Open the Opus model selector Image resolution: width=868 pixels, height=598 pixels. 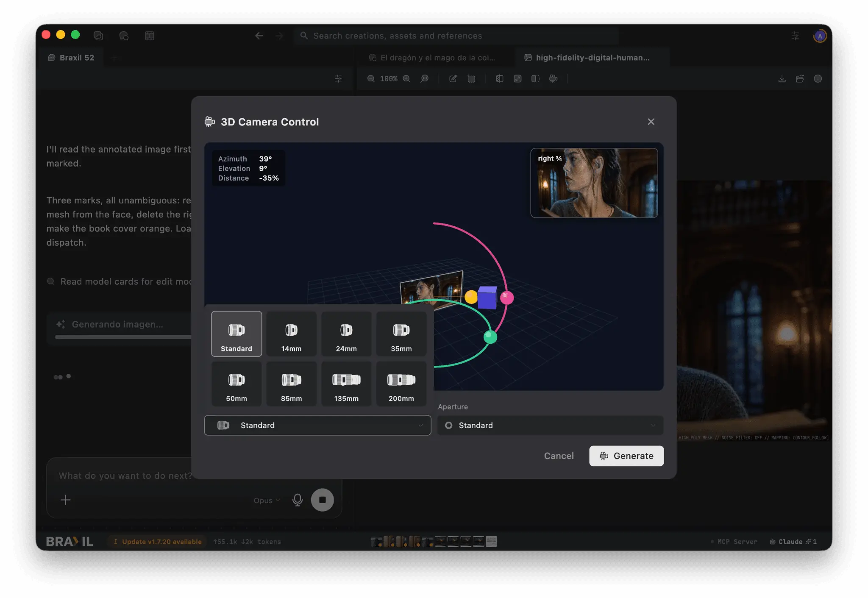pyautogui.click(x=267, y=501)
